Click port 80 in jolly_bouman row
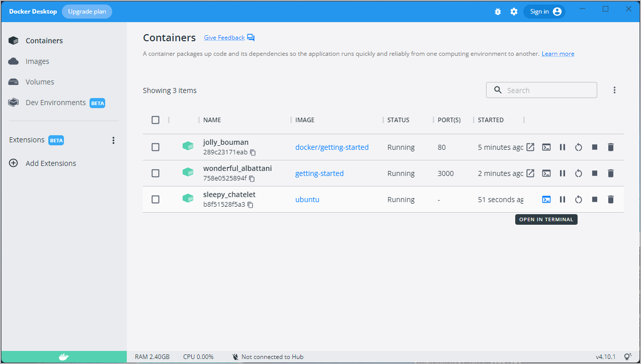 pos(442,147)
